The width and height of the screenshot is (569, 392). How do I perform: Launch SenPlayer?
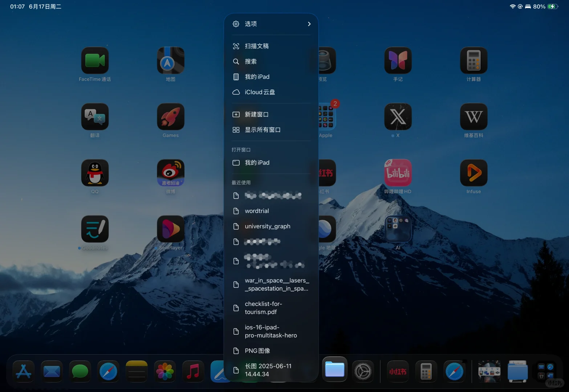coord(170,229)
